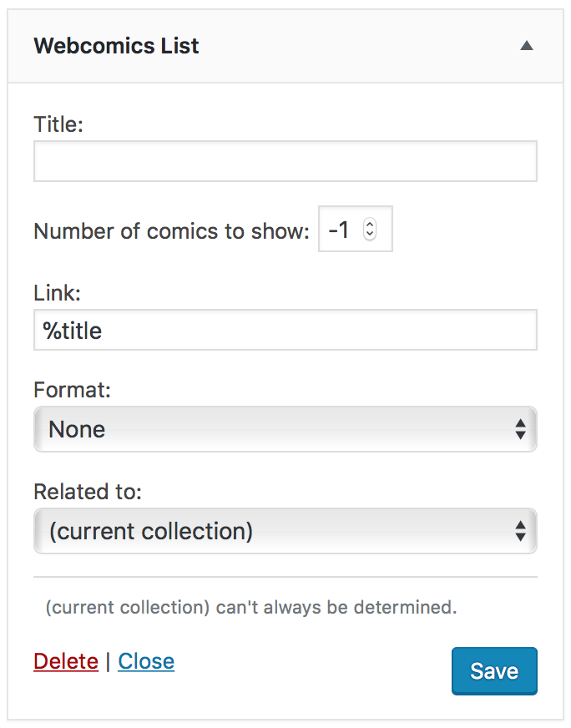The image size is (571, 728).
Task: Click the Number of comics to show label
Action: click(171, 230)
